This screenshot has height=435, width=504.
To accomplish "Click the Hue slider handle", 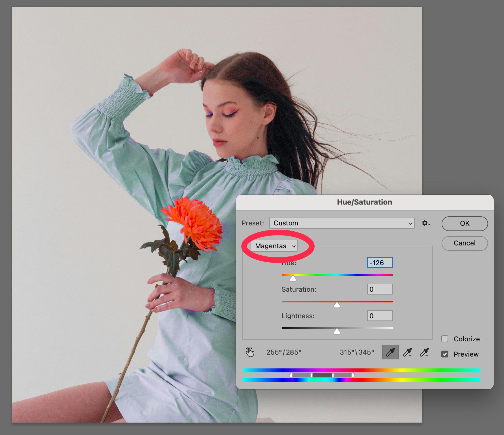I will click(293, 278).
